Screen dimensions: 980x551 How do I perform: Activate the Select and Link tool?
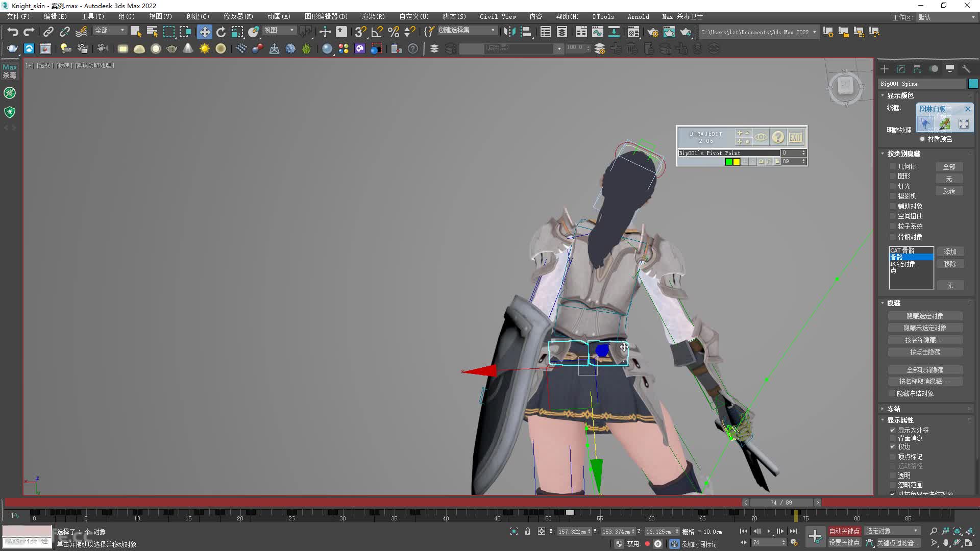click(x=48, y=32)
